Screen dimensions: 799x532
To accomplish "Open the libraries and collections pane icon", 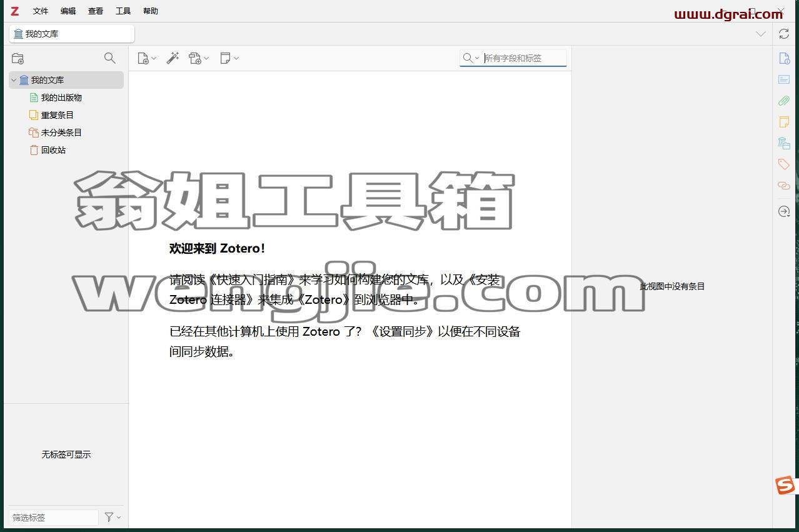I will click(784, 143).
